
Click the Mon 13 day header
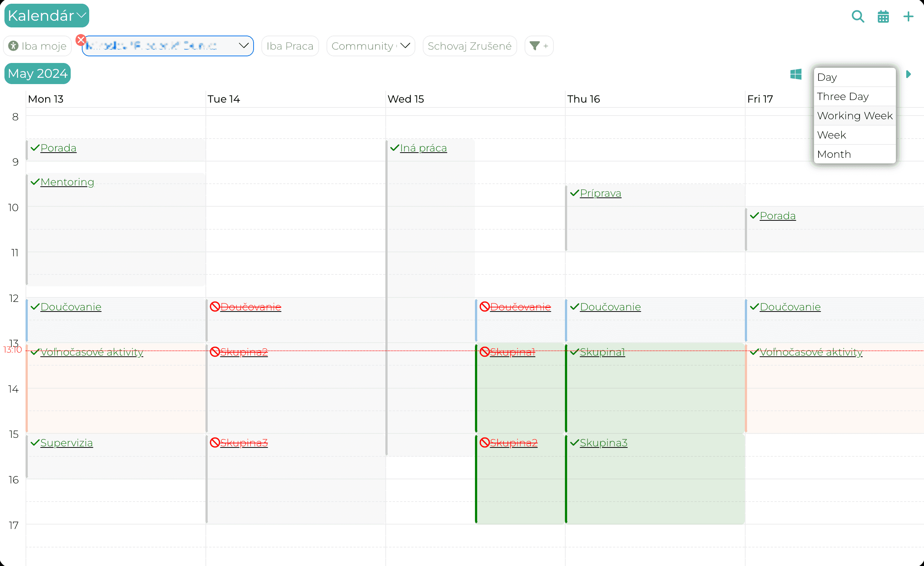click(46, 99)
